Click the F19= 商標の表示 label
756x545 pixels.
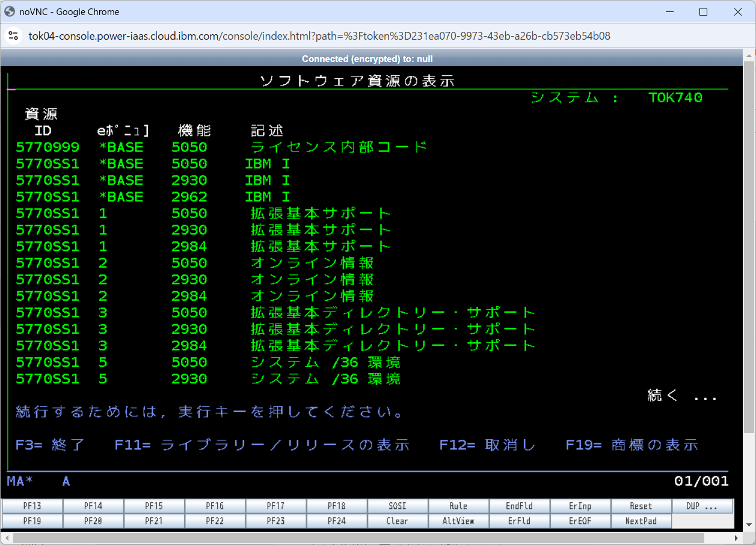click(x=632, y=445)
